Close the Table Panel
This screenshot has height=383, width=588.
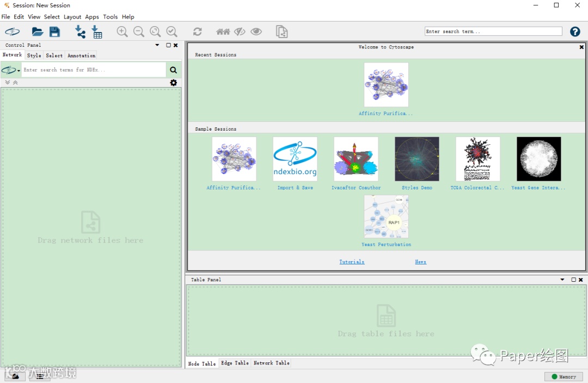pyautogui.click(x=580, y=280)
